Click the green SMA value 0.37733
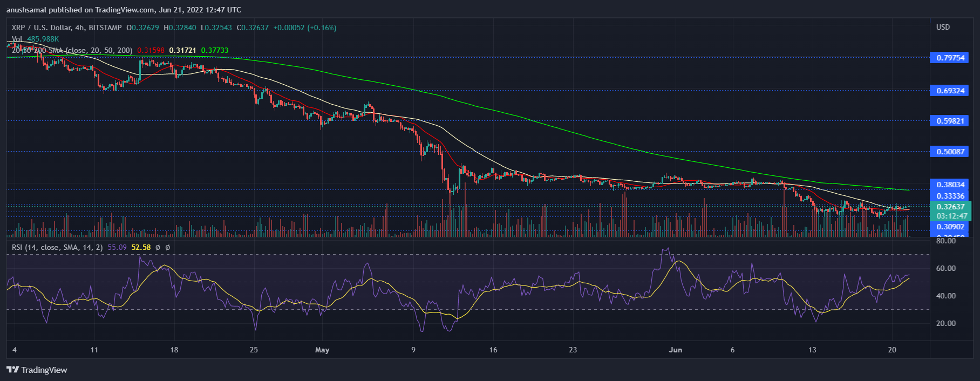Screen dimensions: 980x381 (x=215, y=50)
